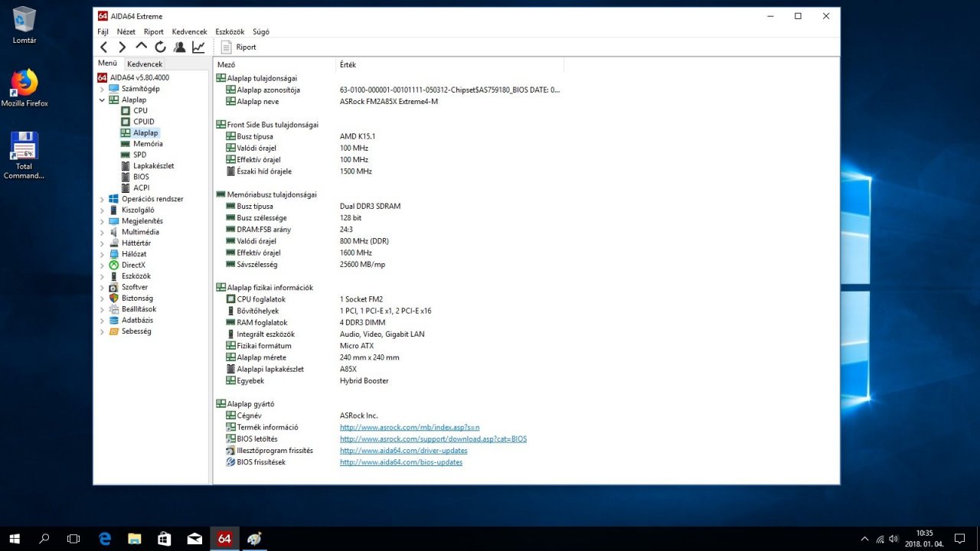Screen dimensions: 980x551
Task: Open the Fájl menu
Action: [x=103, y=32]
